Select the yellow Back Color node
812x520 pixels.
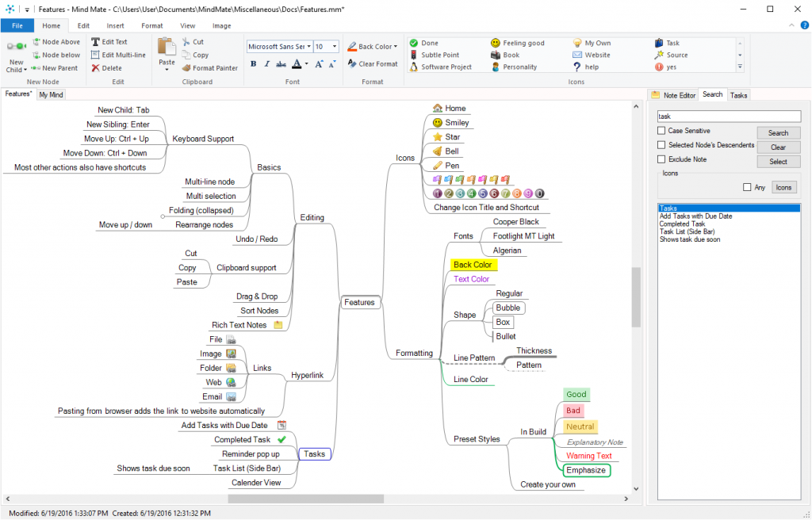(x=473, y=265)
